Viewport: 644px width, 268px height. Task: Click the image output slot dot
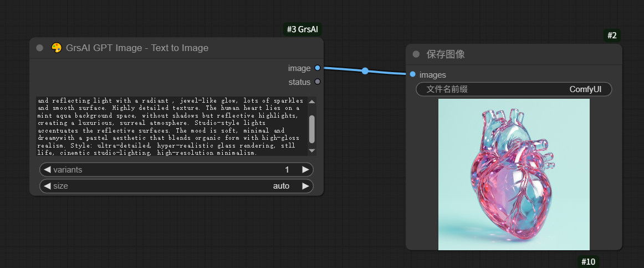317,68
